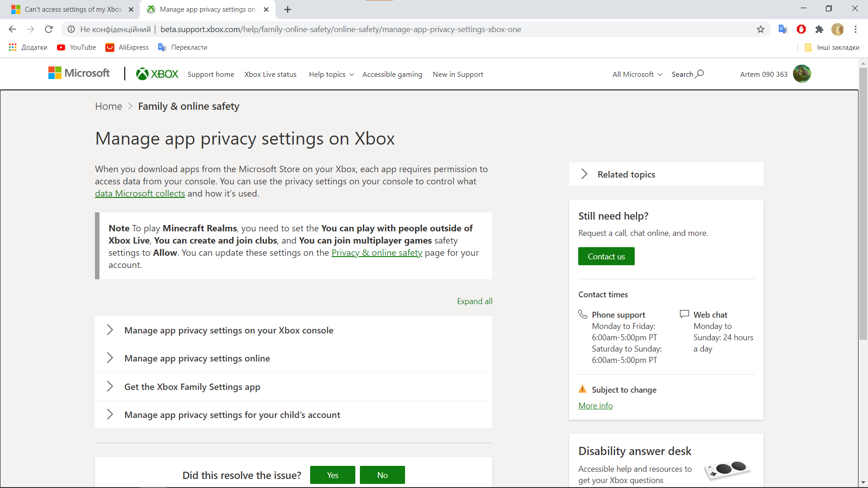Click the browser forward arrow

(30, 29)
